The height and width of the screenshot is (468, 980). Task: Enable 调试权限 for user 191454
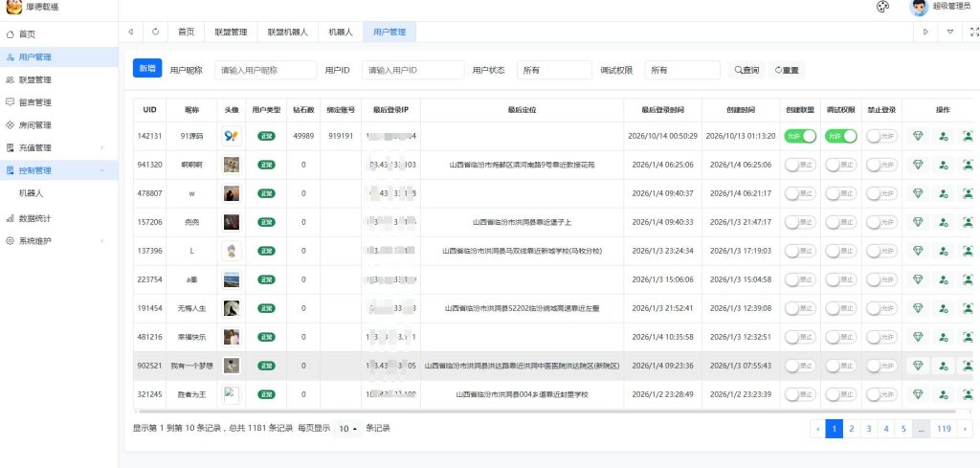840,308
